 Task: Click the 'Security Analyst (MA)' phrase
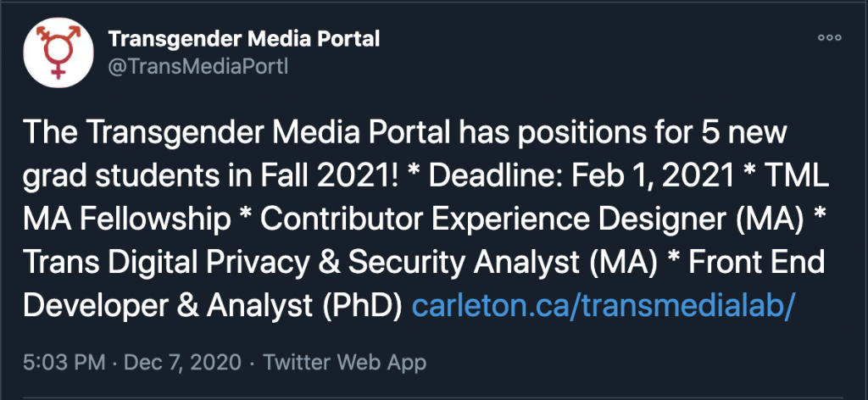point(503,263)
